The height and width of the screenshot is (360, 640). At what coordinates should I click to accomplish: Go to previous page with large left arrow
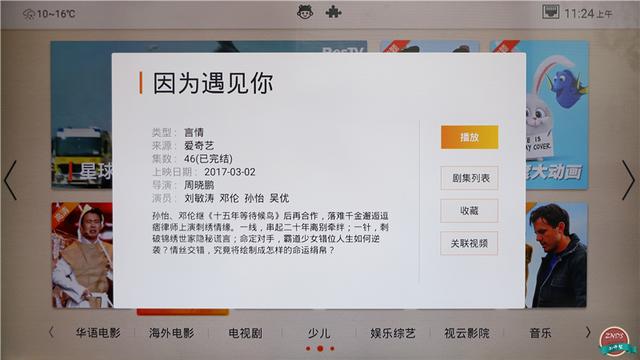click(10, 180)
